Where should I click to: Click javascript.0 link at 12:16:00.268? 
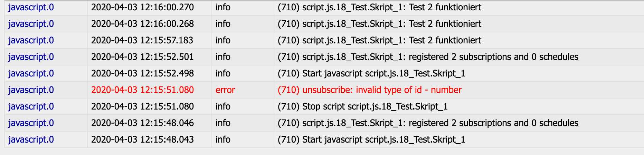[31, 24]
